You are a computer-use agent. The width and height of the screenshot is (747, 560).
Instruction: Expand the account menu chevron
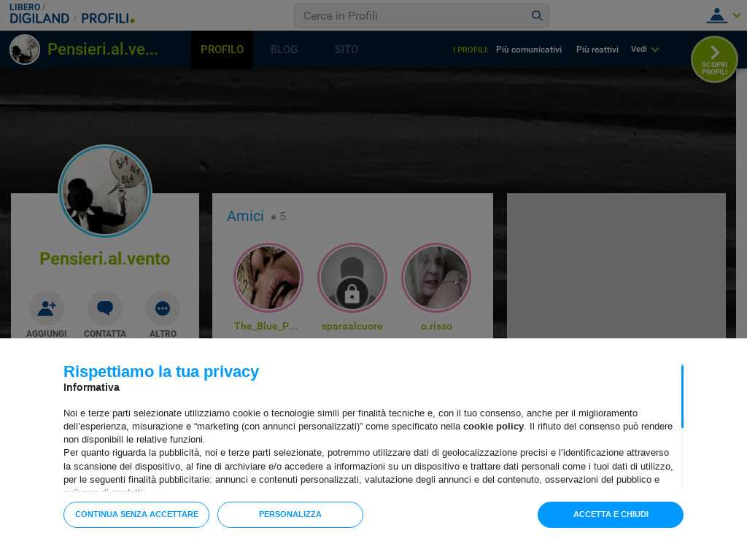coord(737,15)
